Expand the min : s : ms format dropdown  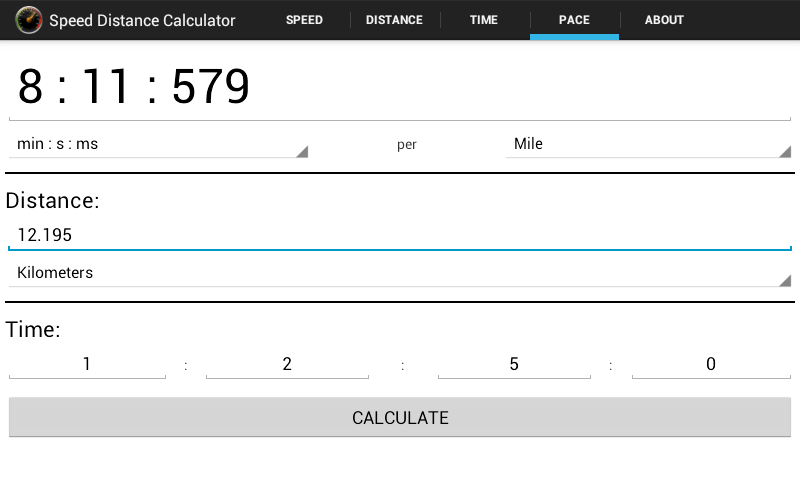(158, 144)
